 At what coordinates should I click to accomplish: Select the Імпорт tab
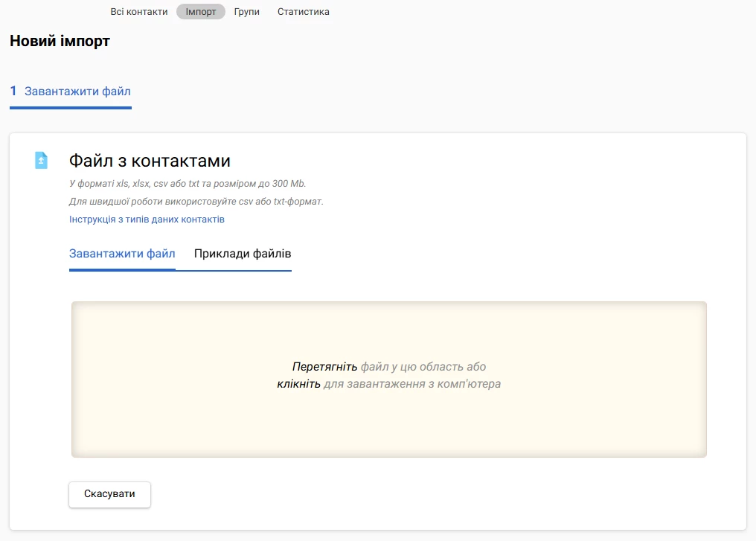[x=201, y=12]
